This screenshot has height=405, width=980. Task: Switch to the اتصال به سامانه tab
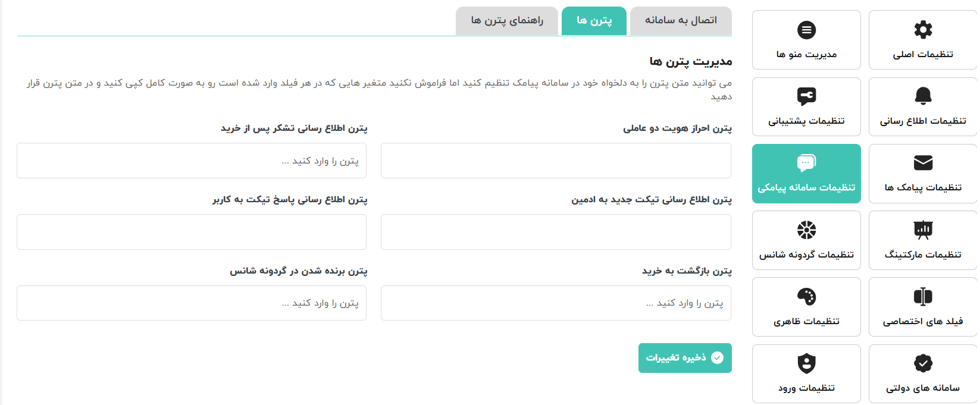point(681,21)
